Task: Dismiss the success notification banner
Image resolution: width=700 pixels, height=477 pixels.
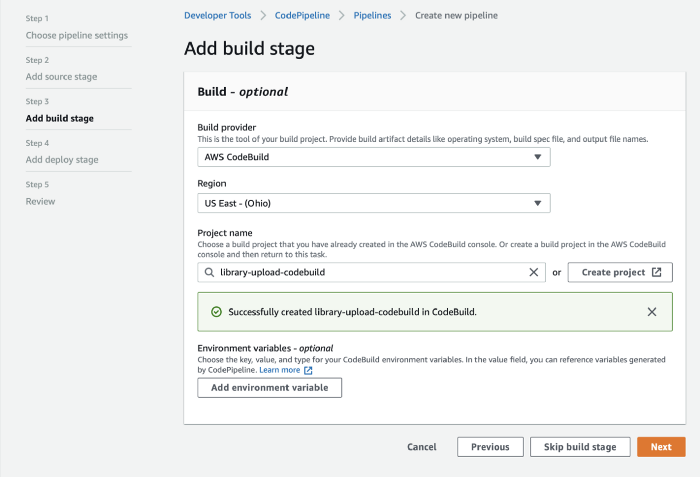Action: (x=652, y=312)
